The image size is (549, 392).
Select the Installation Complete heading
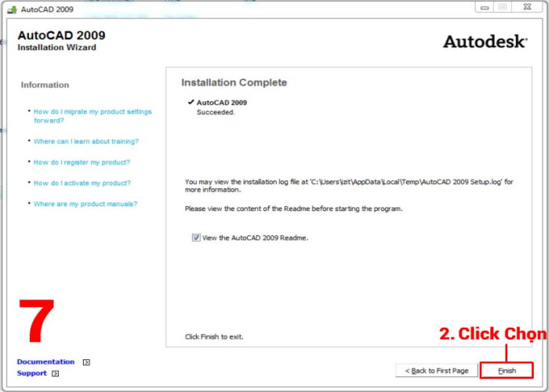(234, 82)
